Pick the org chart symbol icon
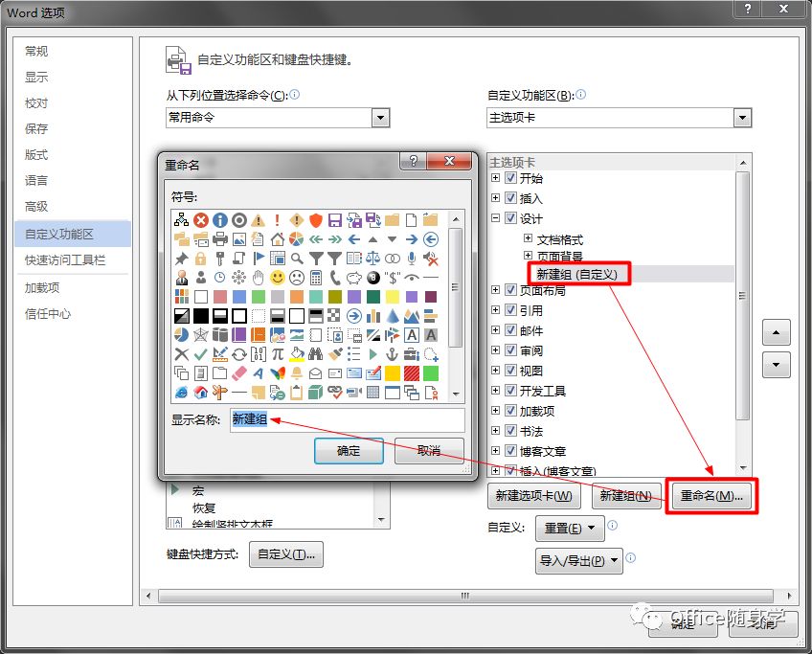The image size is (812, 654). [181, 220]
